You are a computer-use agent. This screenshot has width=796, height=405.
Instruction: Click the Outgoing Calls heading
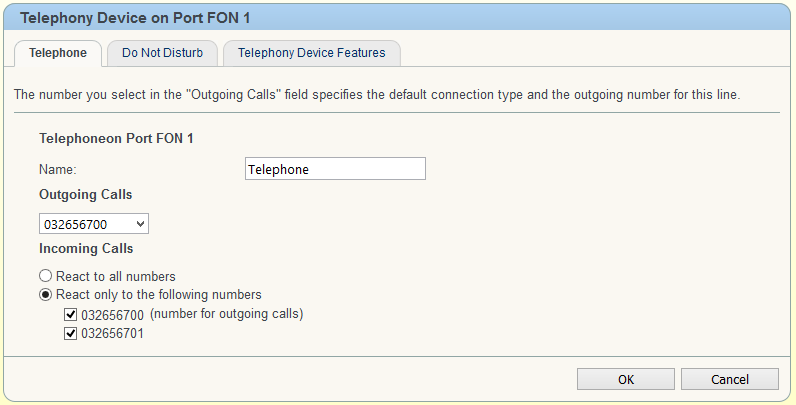(86, 194)
